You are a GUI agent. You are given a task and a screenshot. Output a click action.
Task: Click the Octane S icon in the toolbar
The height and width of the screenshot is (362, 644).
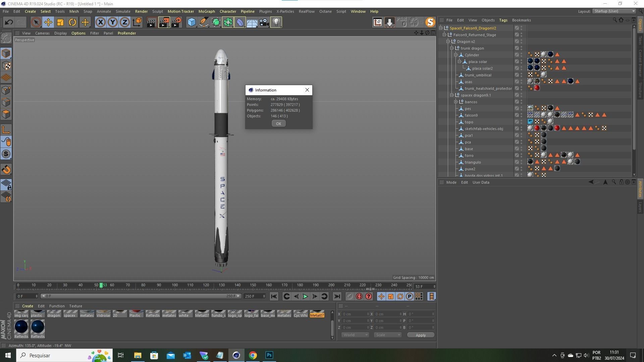click(430, 22)
